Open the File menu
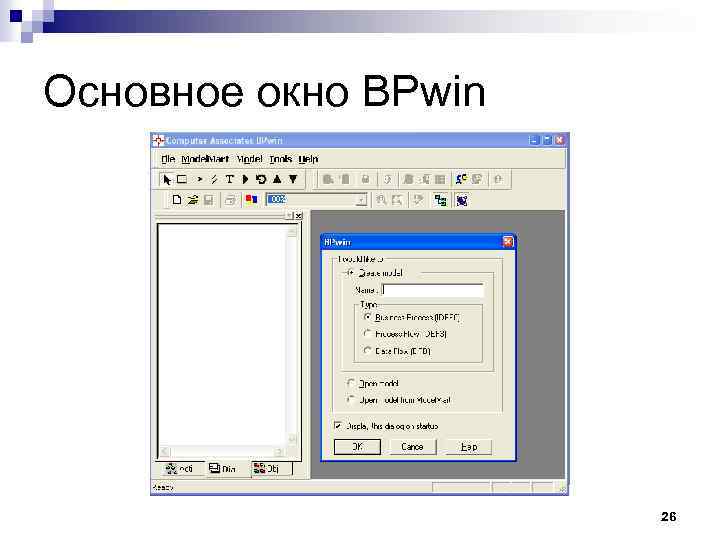 (168, 159)
